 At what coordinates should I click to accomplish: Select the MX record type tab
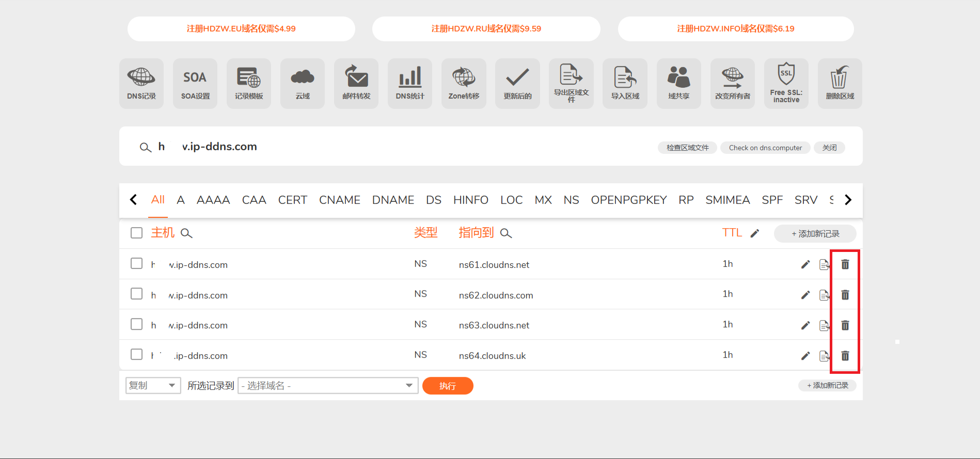543,200
